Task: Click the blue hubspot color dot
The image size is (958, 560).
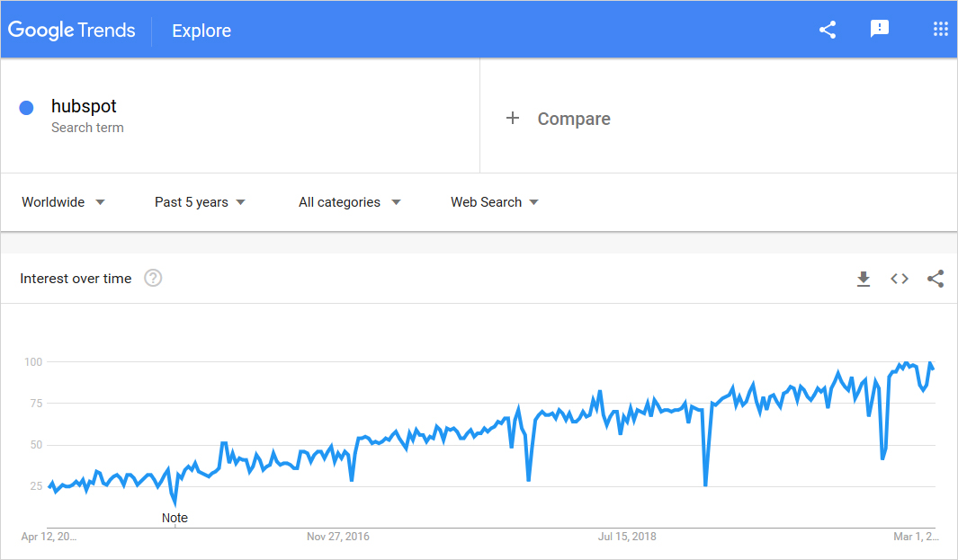Action: [26, 108]
